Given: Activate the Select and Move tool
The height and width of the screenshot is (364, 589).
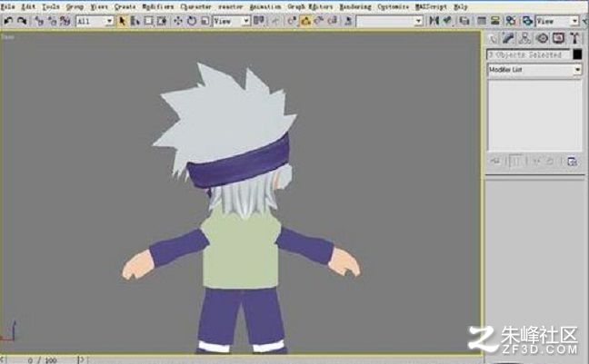Looking at the screenshot, I should click(178, 21).
